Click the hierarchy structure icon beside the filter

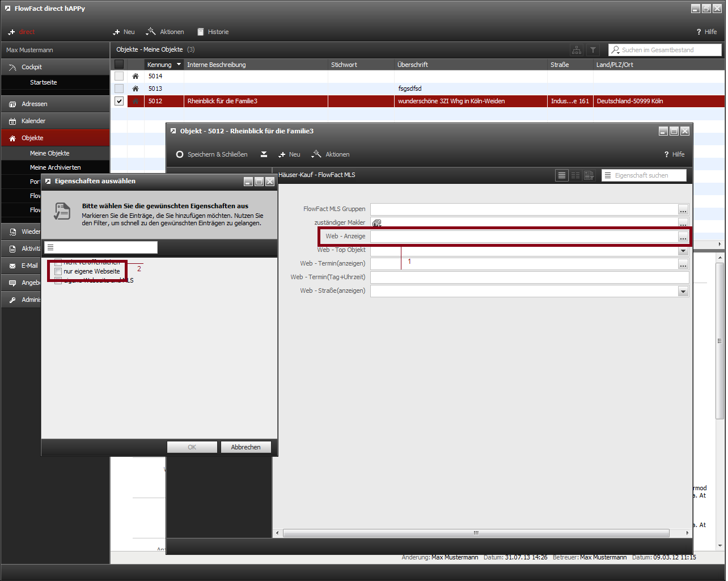tap(577, 50)
